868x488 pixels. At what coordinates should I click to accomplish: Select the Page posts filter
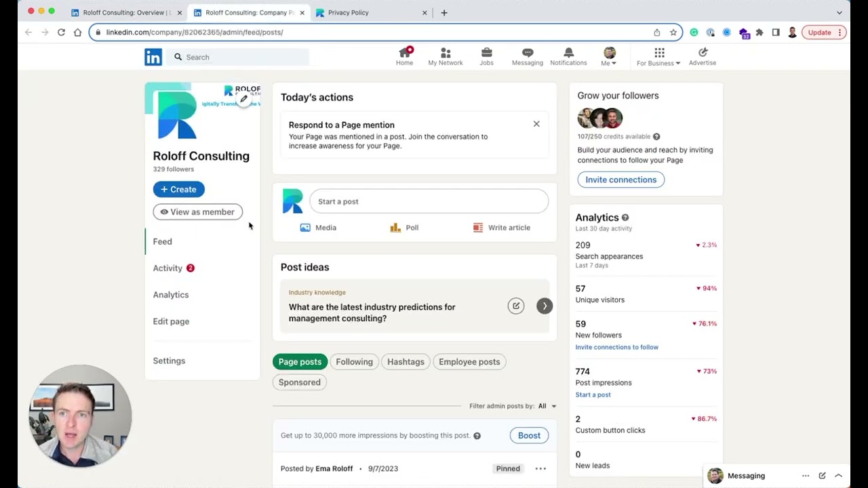(x=300, y=362)
